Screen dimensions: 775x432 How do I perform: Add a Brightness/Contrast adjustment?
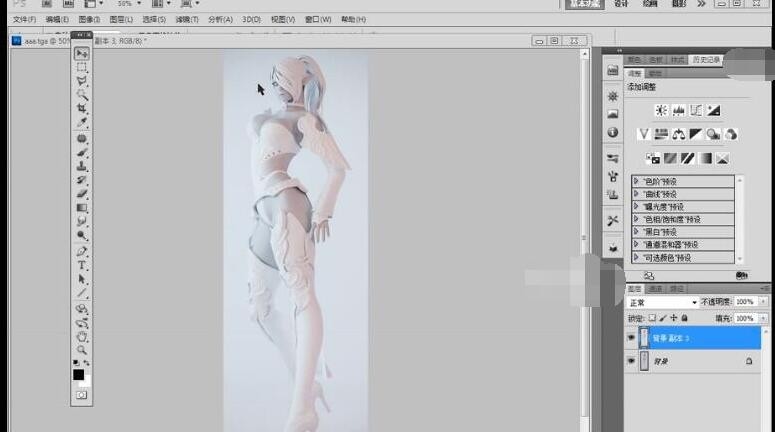point(661,110)
